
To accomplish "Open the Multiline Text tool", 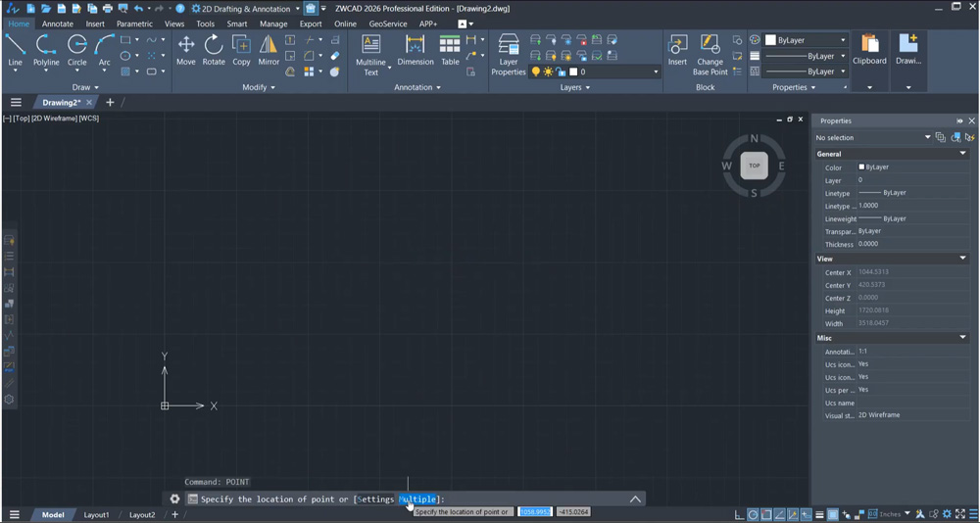I will tap(371, 55).
